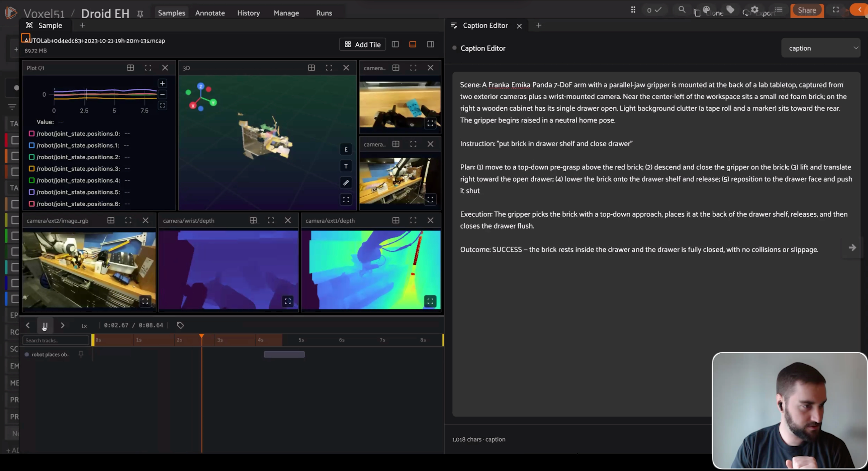Open the settings gear icon
This screenshot has height=471, width=868.
(x=755, y=10)
